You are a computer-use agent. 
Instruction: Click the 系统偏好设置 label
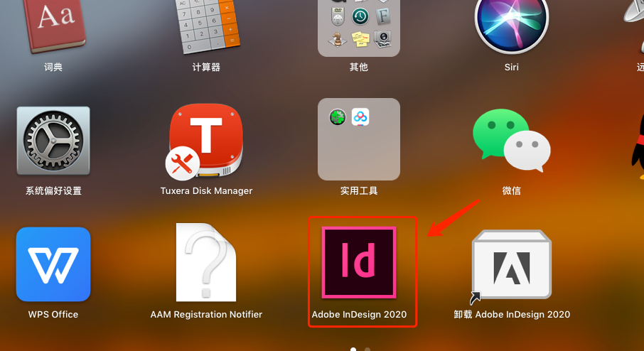(53, 191)
